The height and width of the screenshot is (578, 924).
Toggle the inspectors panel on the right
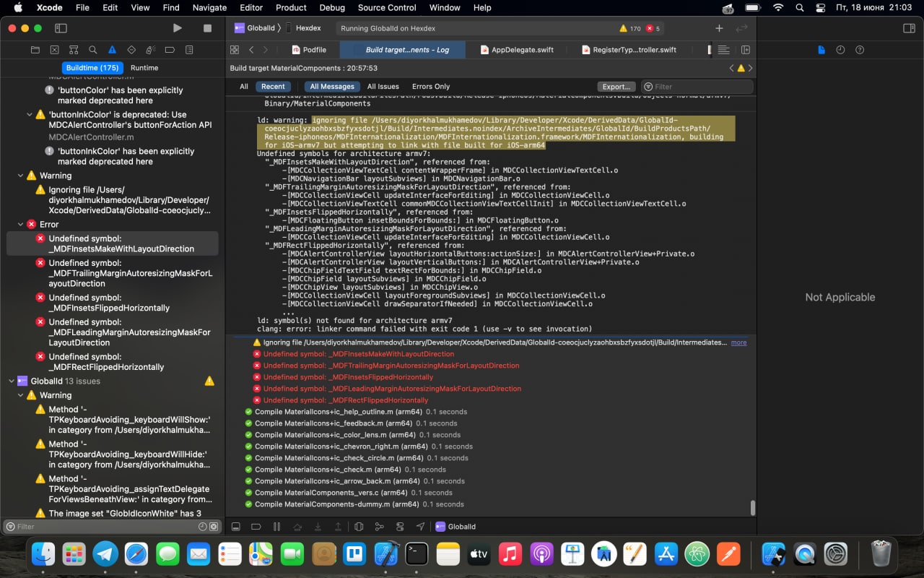coord(909,28)
